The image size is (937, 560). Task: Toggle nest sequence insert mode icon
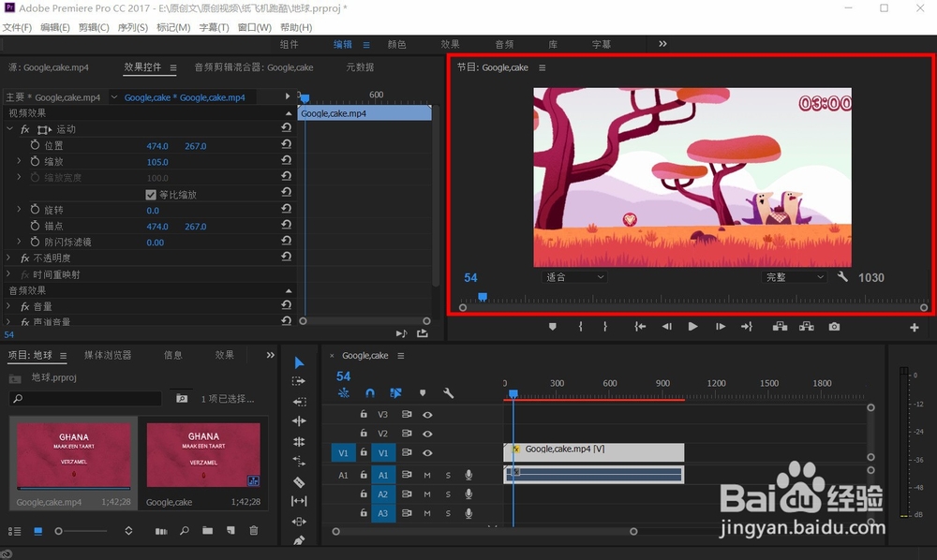(x=344, y=392)
